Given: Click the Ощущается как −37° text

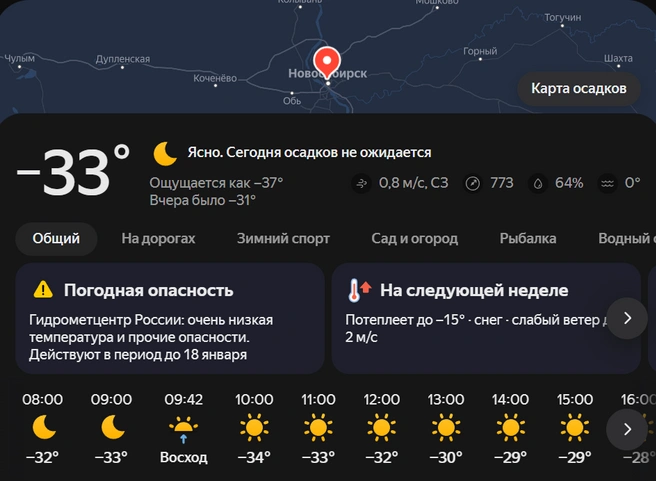Looking at the screenshot, I should tap(216, 183).
